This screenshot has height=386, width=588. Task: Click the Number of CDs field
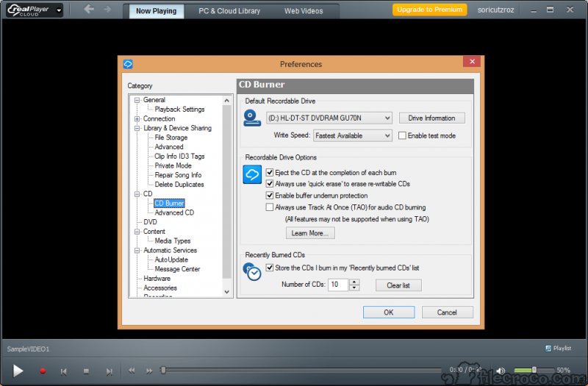[338, 285]
